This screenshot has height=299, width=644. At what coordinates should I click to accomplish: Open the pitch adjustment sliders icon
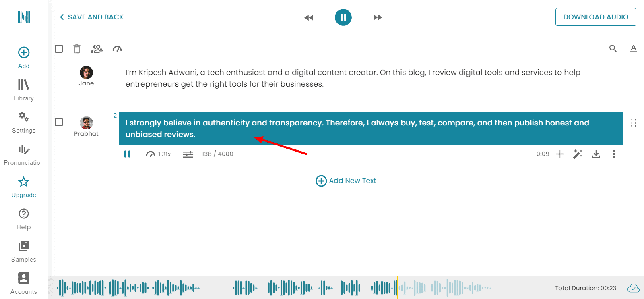[x=188, y=154]
